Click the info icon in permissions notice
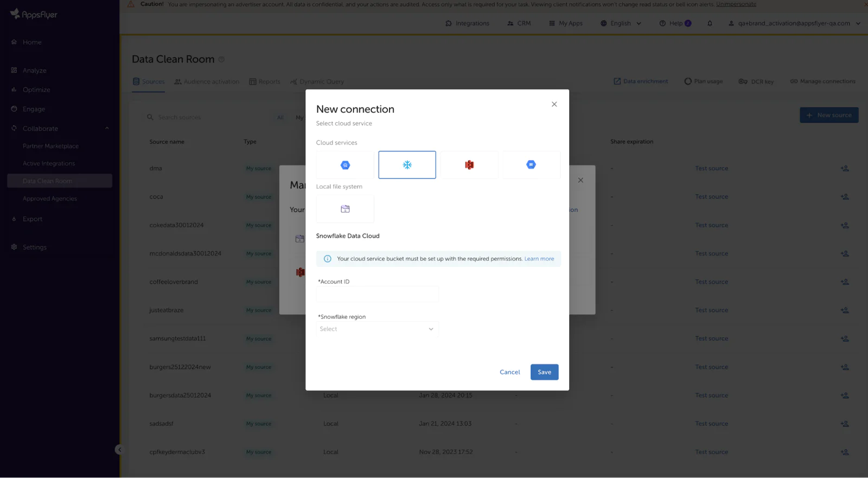The image size is (868, 478). [x=328, y=259]
